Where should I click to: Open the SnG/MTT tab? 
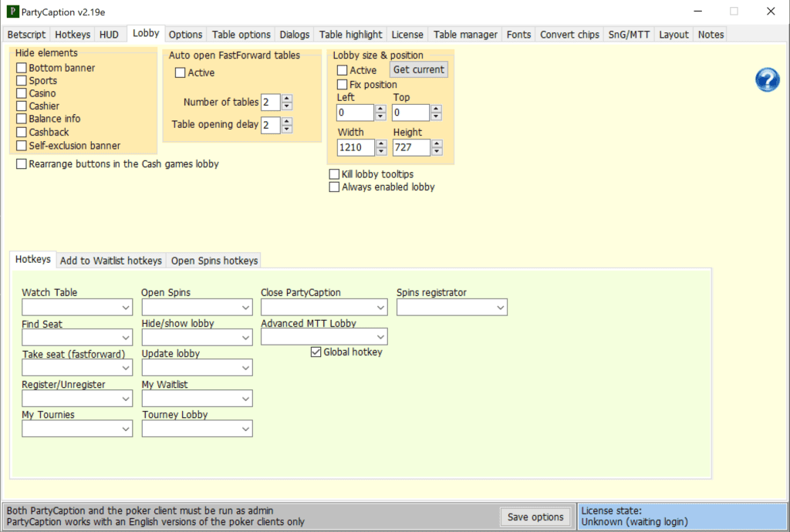tap(630, 34)
